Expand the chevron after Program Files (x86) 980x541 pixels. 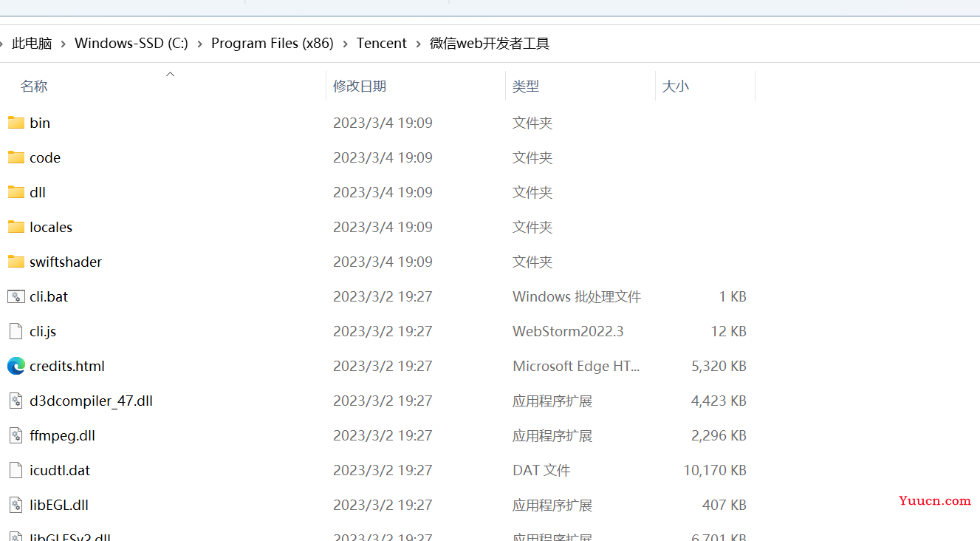click(346, 44)
